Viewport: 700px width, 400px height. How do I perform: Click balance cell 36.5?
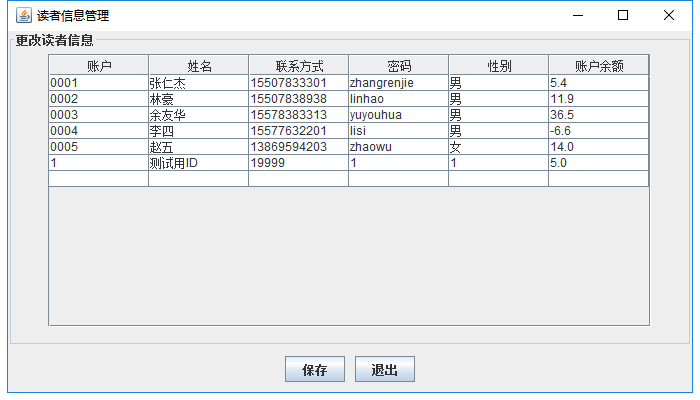click(x=599, y=115)
